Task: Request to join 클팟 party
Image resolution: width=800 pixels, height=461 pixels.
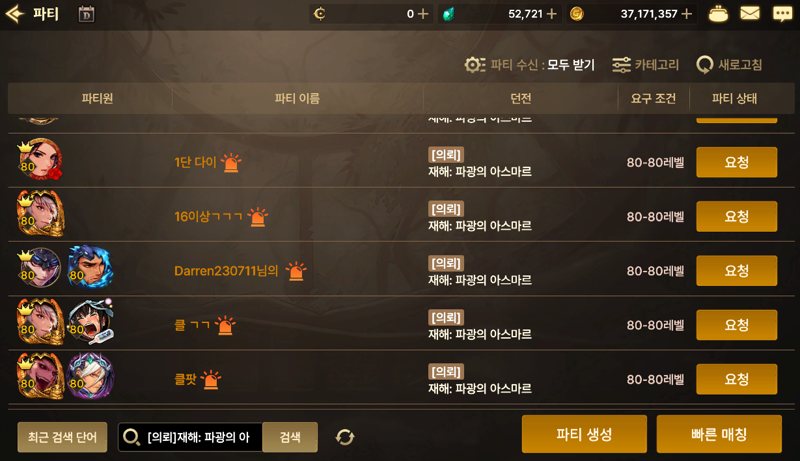Action: coord(737,379)
